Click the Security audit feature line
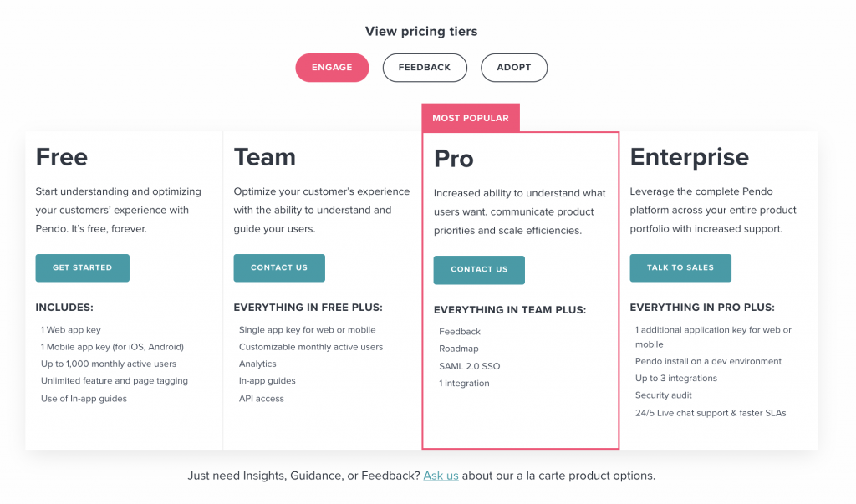 point(664,395)
